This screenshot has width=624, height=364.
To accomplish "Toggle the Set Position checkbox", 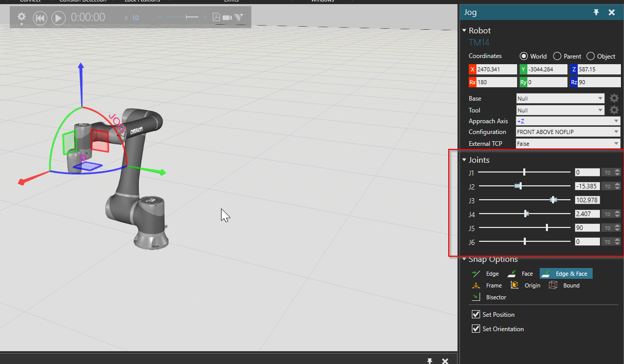I will pos(476,314).
